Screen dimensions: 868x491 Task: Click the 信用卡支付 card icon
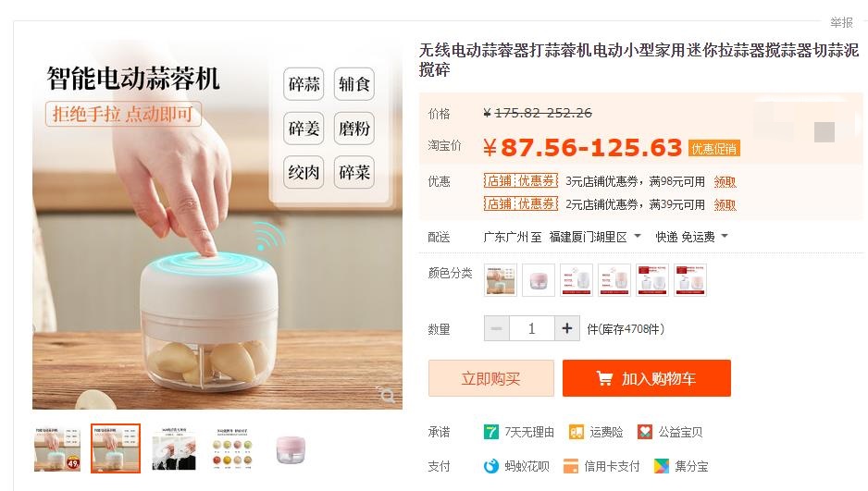571,466
